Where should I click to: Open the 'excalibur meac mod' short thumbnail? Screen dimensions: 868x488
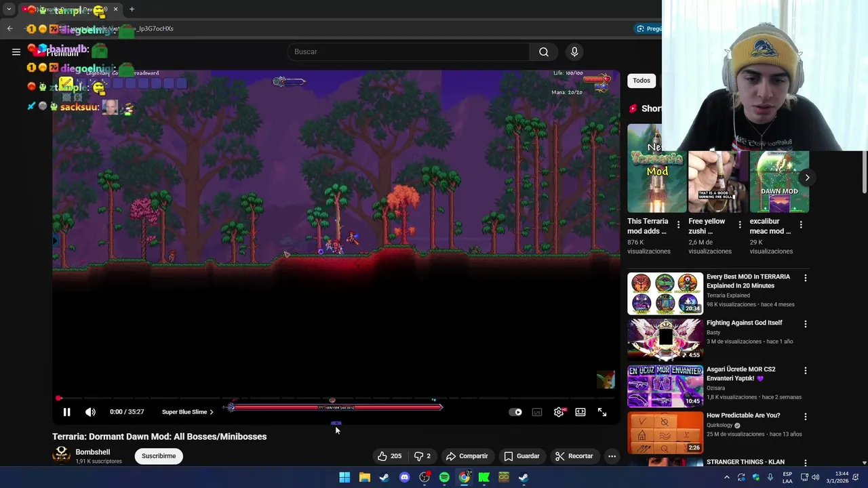[778, 182]
